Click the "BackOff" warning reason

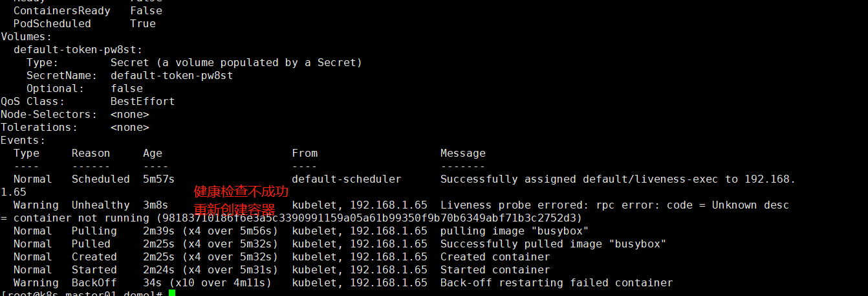point(94,282)
